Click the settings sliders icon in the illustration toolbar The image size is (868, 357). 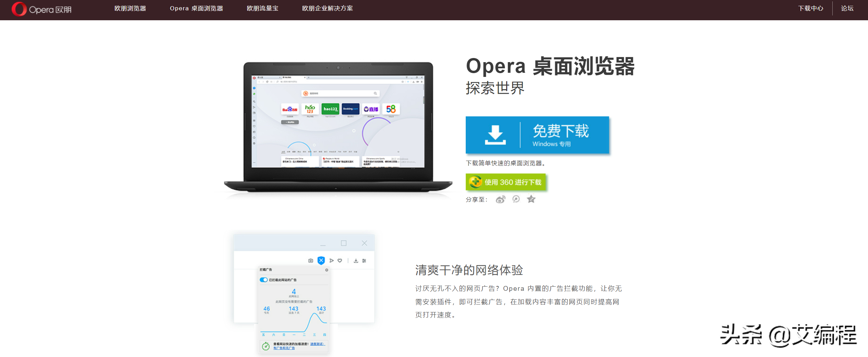364,261
